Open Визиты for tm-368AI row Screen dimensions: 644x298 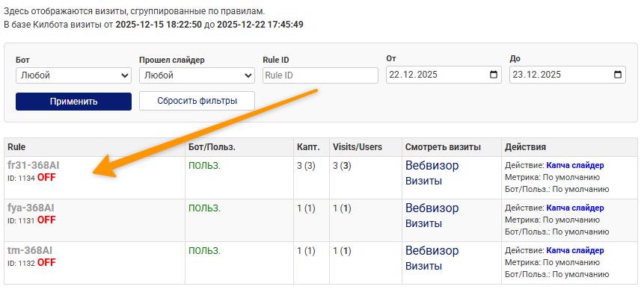424,267
